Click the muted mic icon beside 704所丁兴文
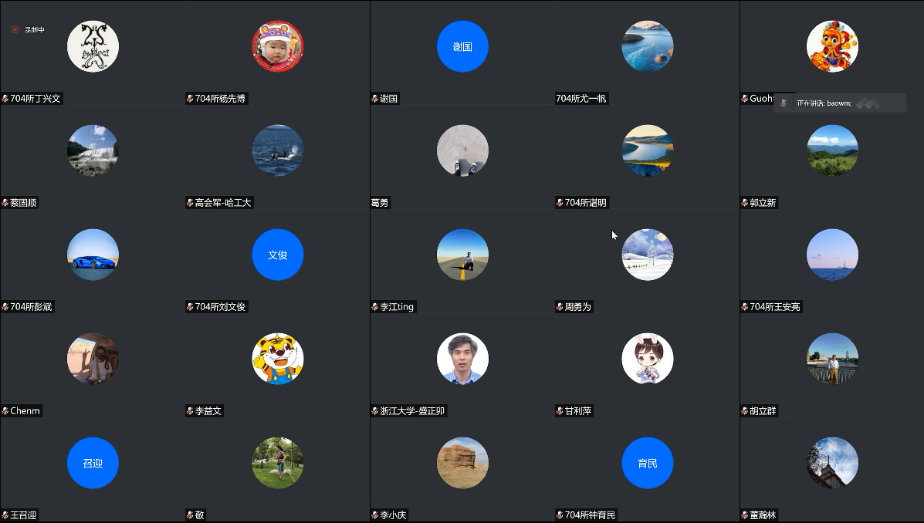 [x=6, y=99]
